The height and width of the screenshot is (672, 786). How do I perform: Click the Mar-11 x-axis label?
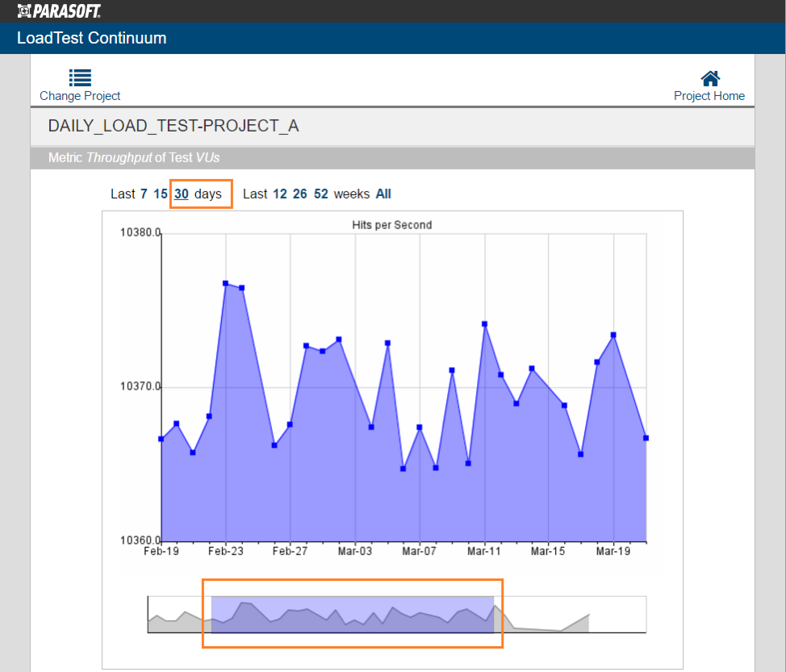click(483, 551)
